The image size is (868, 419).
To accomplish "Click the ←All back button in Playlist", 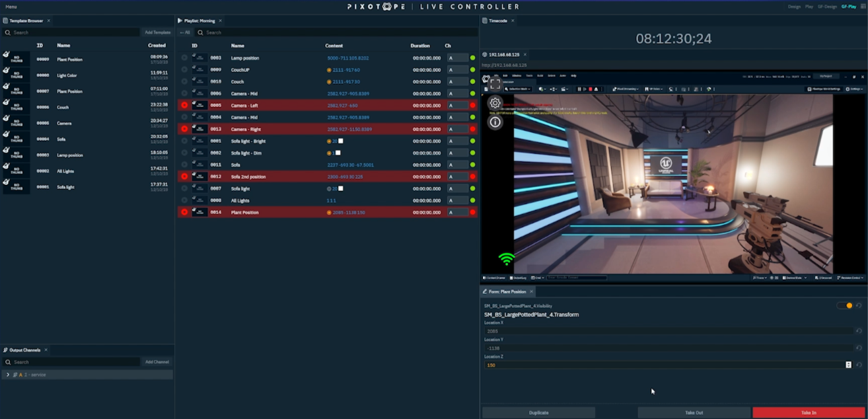I will click(185, 32).
